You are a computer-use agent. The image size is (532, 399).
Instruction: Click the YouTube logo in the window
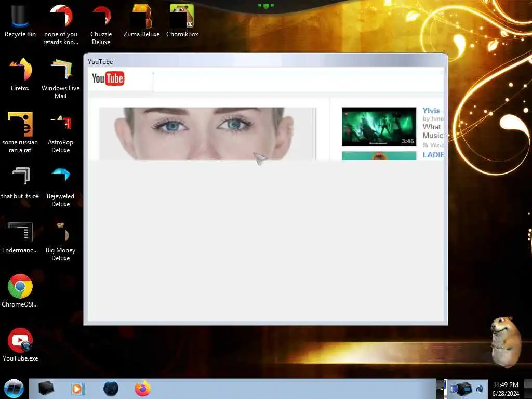coord(108,78)
